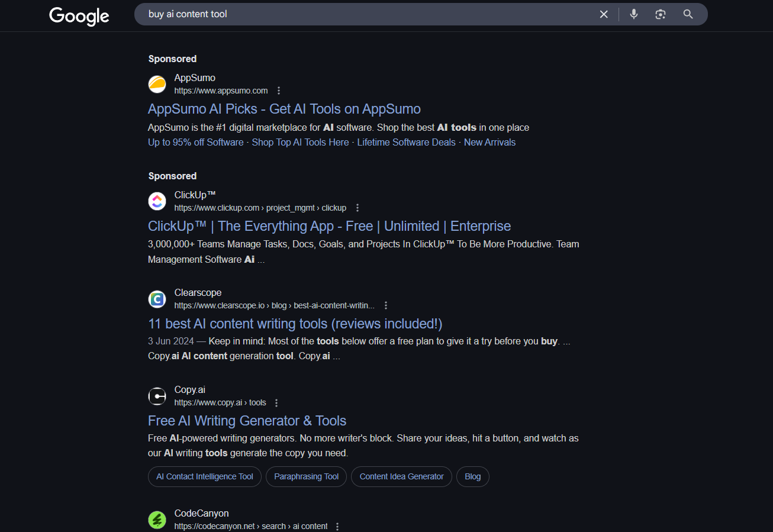The width and height of the screenshot is (773, 532).
Task: Click the copy.ai › tools URL text
Action: coord(220,402)
